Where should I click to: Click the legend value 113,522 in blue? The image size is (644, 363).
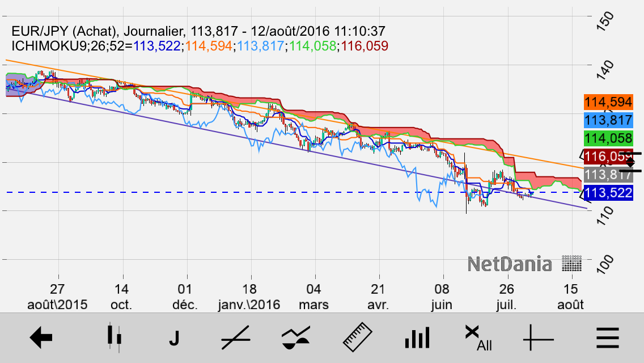(157, 46)
